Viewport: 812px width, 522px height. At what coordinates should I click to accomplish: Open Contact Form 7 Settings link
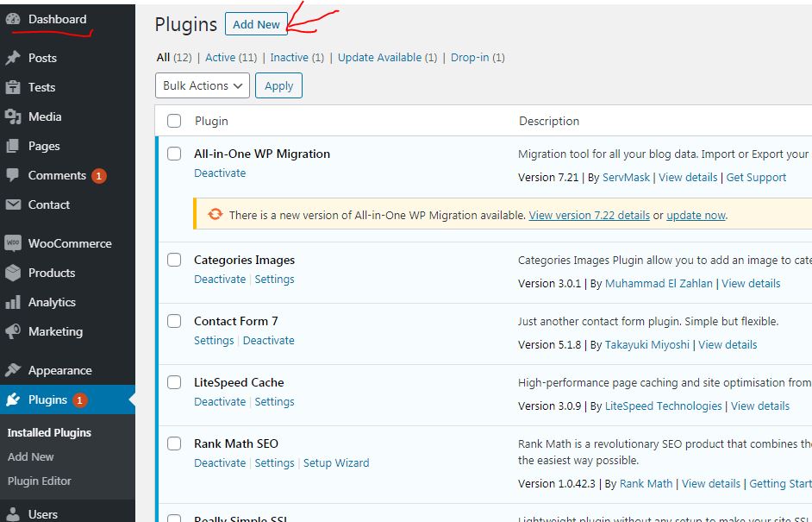click(214, 341)
